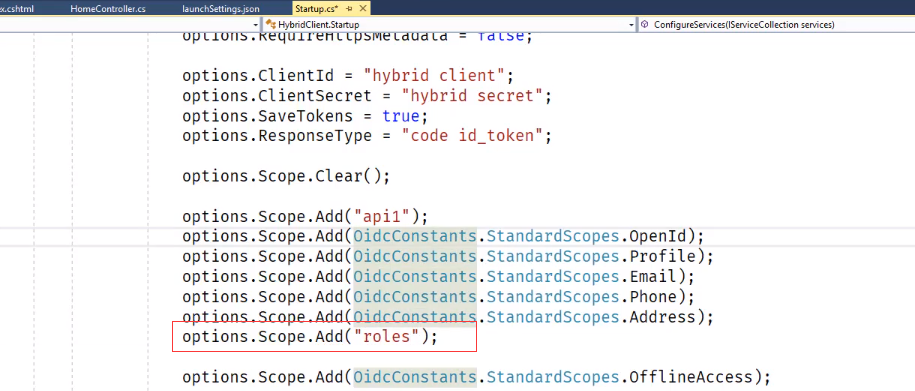Click the "roles" scope string
The height and width of the screenshot is (391, 915).
(x=386, y=337)
